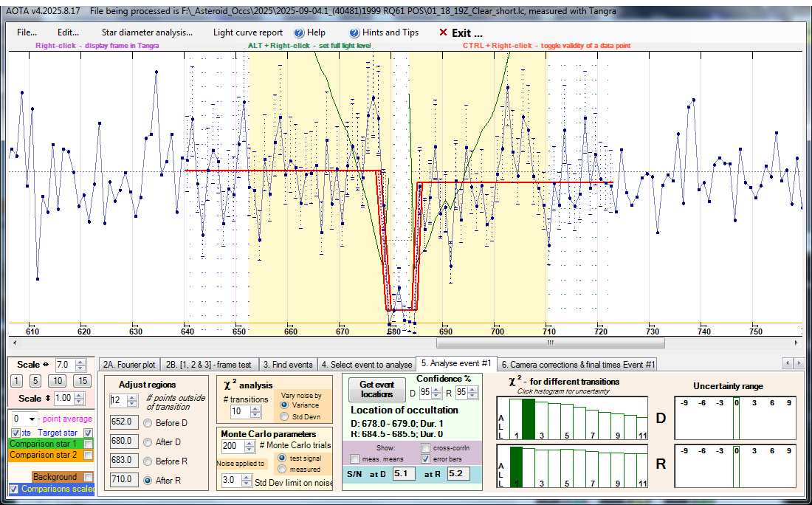This screenshot has width=812, height=505.
Task: Select the Before D radio button
Action: [148, 423]
